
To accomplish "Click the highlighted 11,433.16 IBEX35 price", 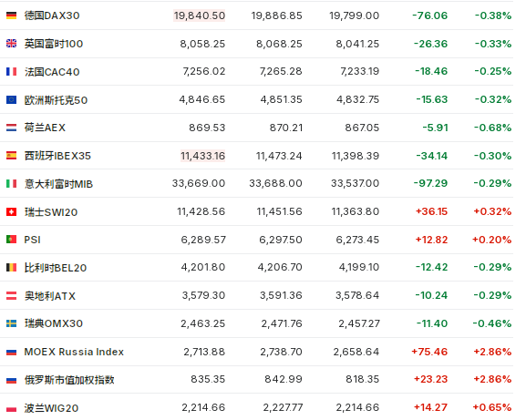I will [x=203, y=156].
